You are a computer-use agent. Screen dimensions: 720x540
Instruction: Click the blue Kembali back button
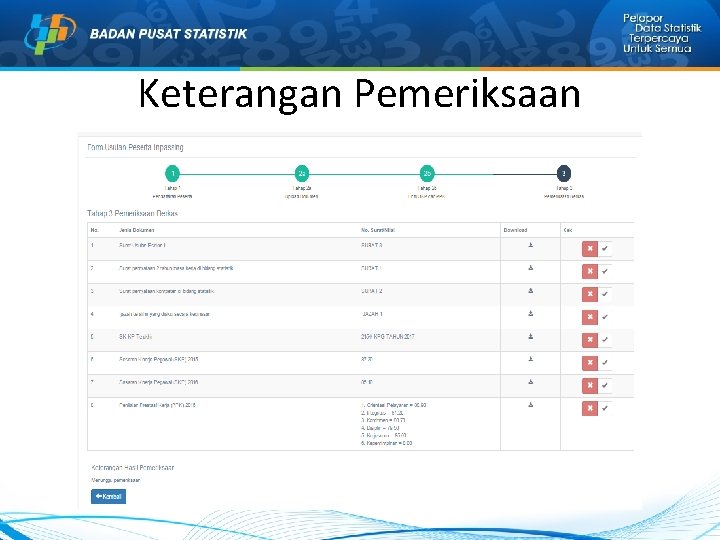pos(108,496)
